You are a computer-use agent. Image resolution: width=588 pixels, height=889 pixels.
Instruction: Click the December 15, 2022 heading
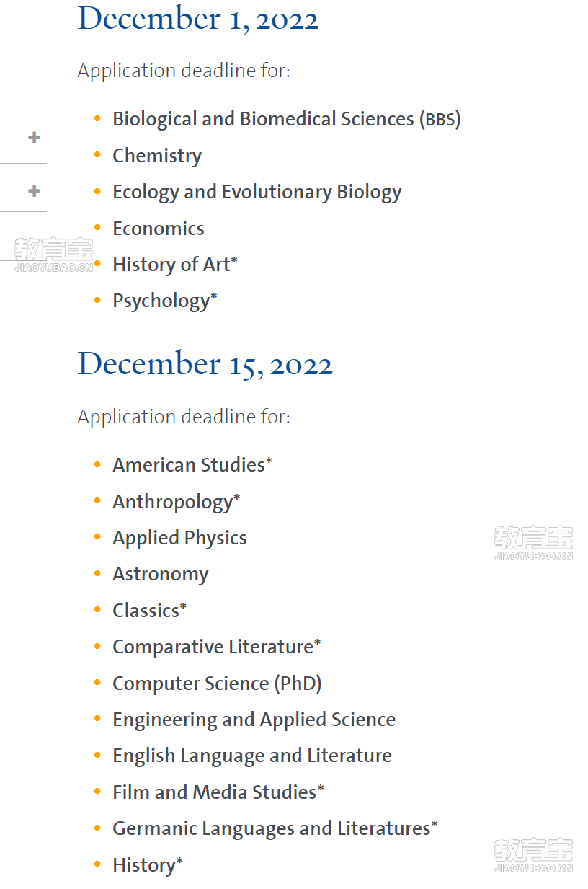pyautogui.click(x=205, y=364)
